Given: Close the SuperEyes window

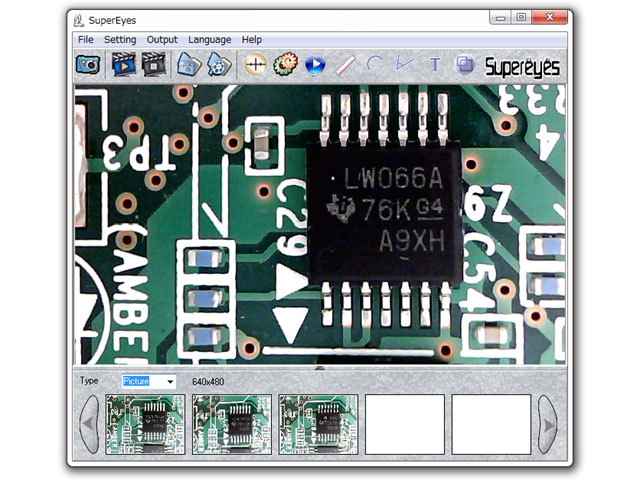Looking at the screenshot, I should point(550,18).
